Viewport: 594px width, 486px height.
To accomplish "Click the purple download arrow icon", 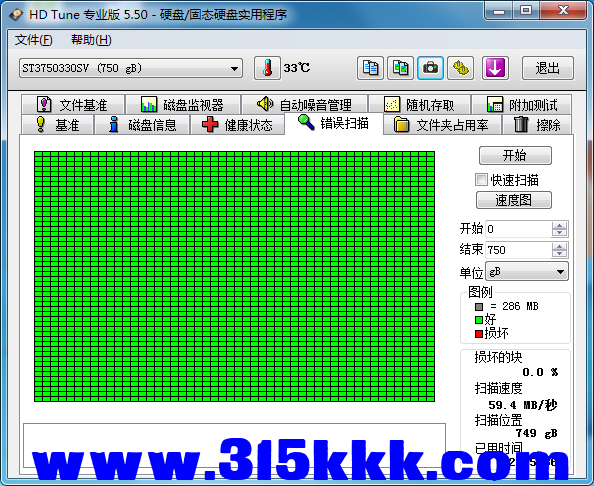I will (495, 68).
